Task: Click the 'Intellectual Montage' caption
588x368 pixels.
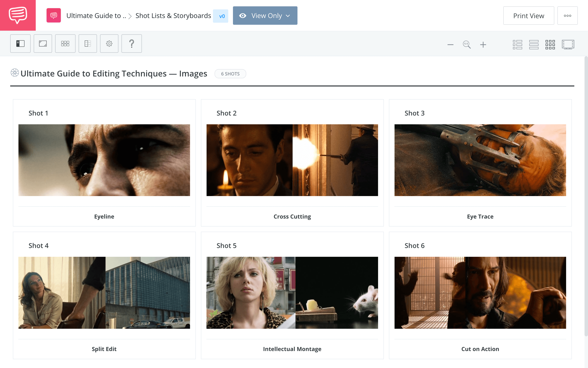Action: (292, 349)
